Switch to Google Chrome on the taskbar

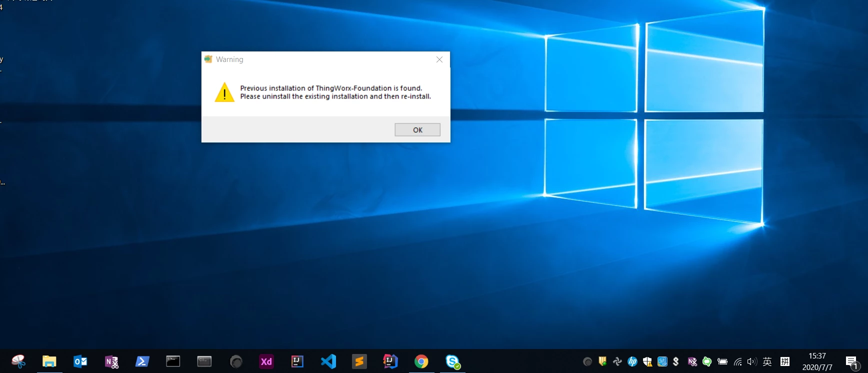tap(421, 361)
